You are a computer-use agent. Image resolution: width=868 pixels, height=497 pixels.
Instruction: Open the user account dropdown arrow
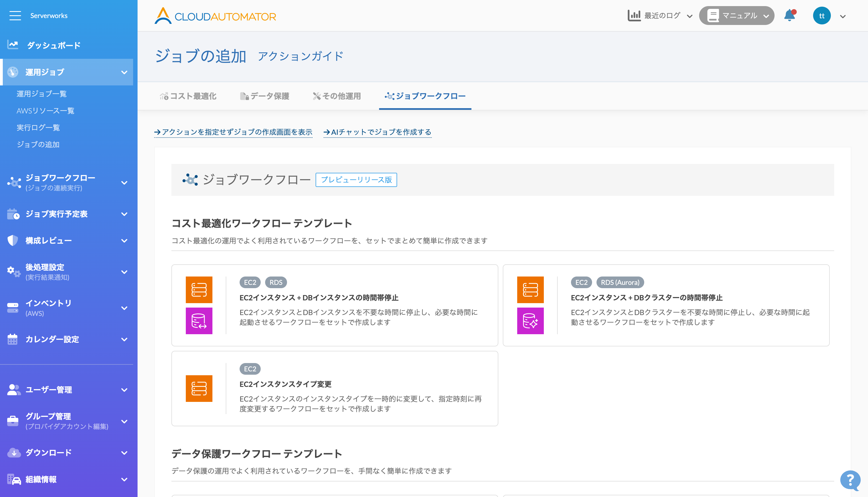843,16
